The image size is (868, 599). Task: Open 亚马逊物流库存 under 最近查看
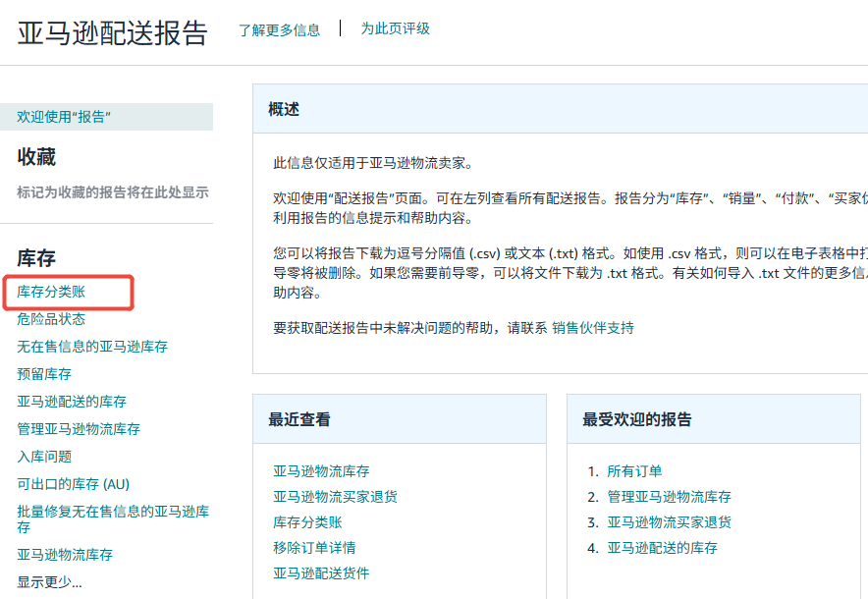pos(321,471)
